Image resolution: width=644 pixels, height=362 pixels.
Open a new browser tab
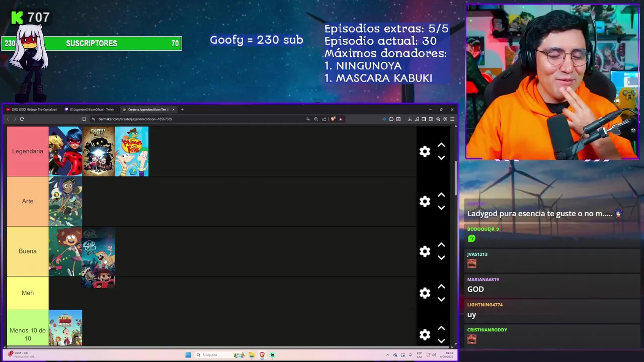click(182, 110)
